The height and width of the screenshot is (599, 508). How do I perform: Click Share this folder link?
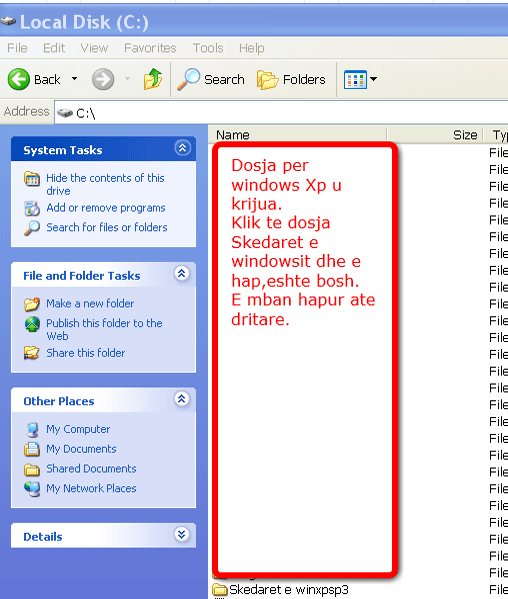86,353
